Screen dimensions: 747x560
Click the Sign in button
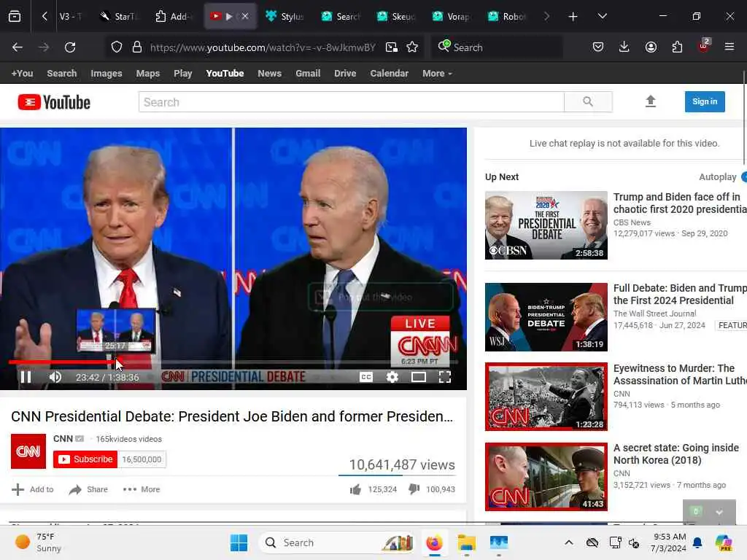pos(705,101)
